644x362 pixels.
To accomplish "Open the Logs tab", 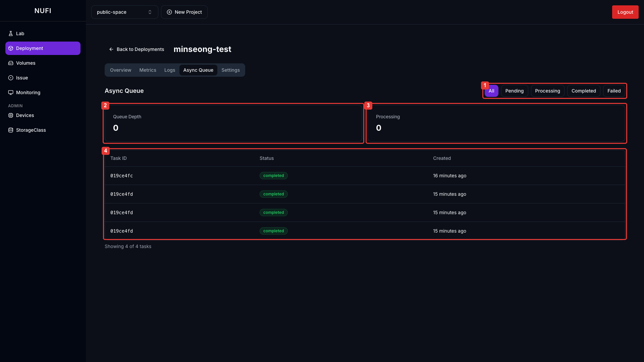I will pos(169,70).
